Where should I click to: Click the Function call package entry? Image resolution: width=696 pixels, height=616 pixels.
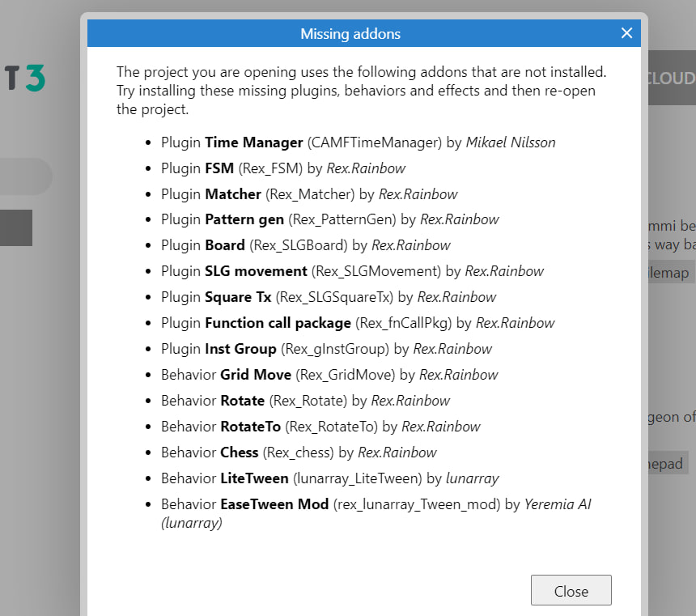pyautogui.click(x=358, y=323)
